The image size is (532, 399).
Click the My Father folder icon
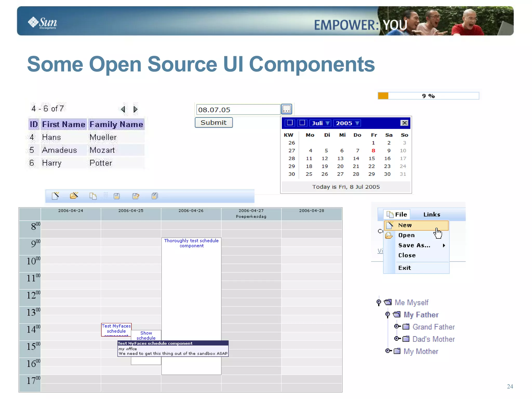[397, 315]
